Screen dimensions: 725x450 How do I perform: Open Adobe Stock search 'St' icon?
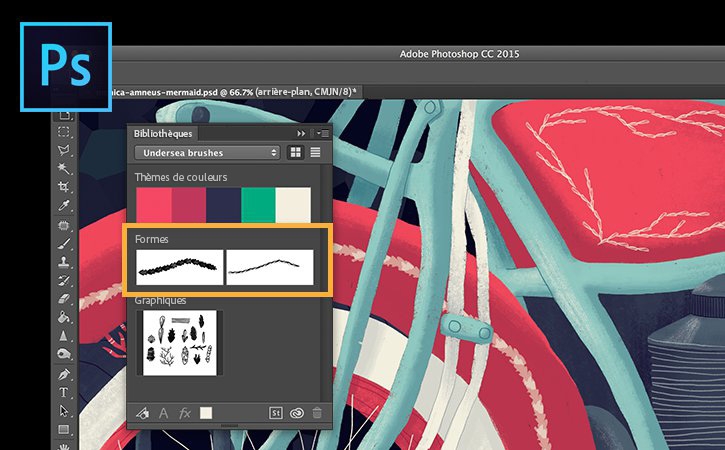(276, 413)
